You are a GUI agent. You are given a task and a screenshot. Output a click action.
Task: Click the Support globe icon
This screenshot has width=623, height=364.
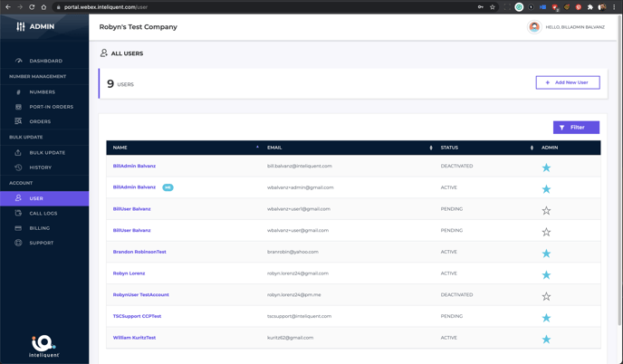click(18, 243)
